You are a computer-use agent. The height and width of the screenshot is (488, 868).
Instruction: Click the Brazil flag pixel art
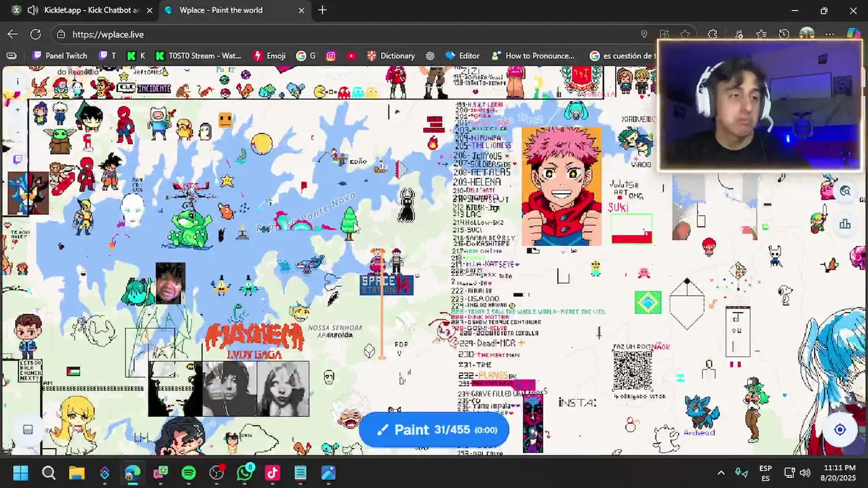click(x=648, y=302)
